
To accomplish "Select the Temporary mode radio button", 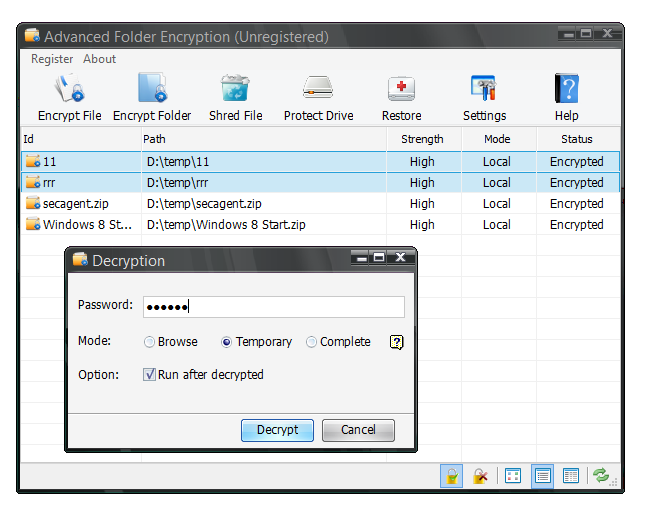I will click(x=226, y=342).
